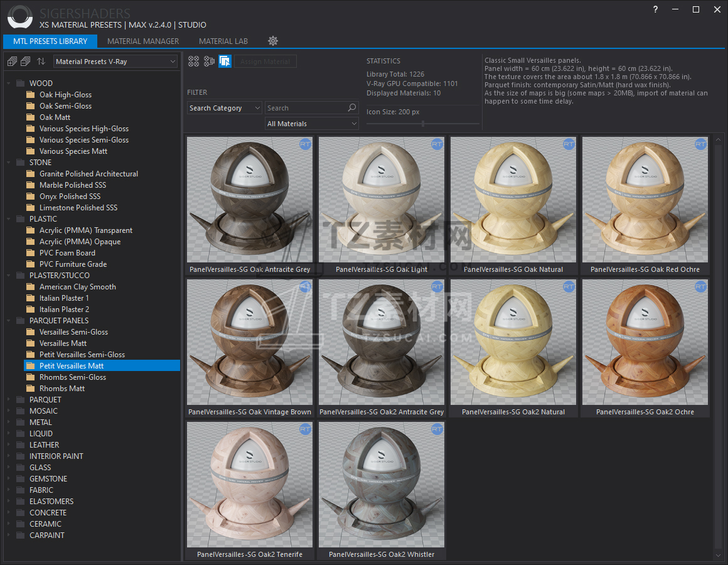Click the folder icon beside Acrylic (PMMA) Opaque
The image size is (728, 565).
(x=31, y=242)
